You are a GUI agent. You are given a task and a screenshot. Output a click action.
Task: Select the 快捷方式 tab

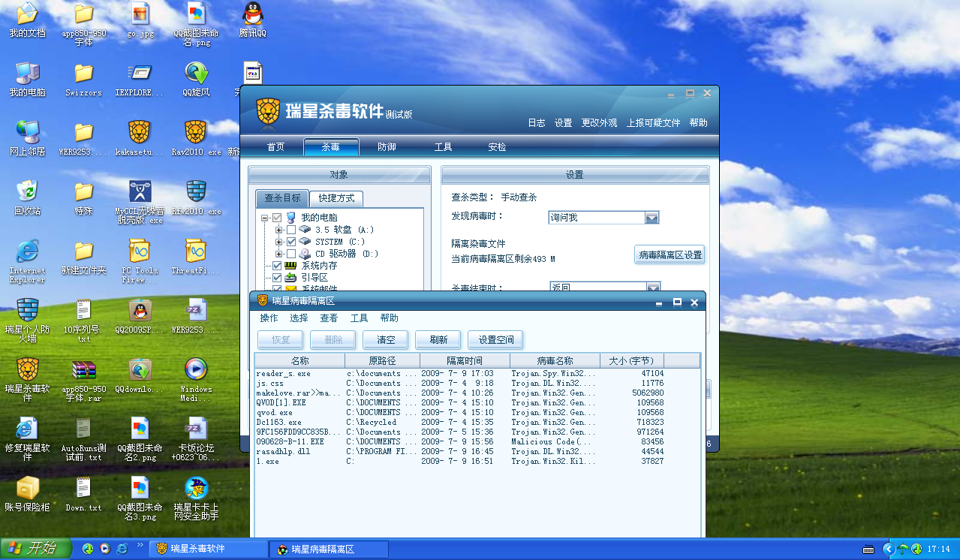tap(336, 198)
